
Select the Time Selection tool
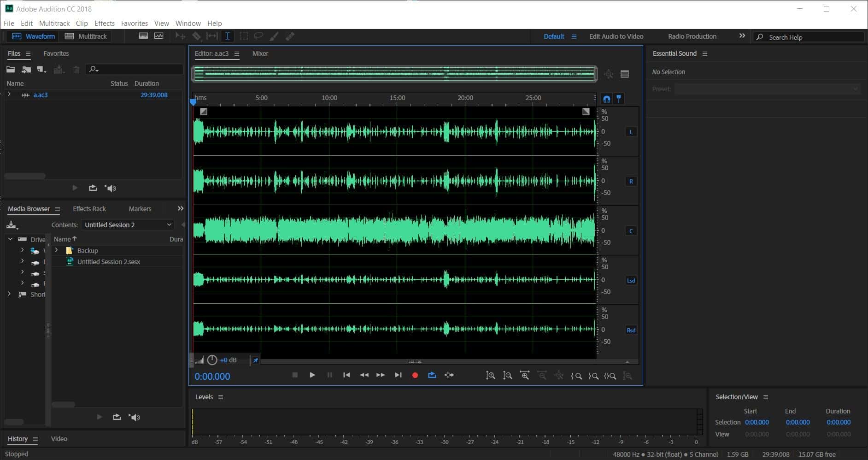(228, 36)
